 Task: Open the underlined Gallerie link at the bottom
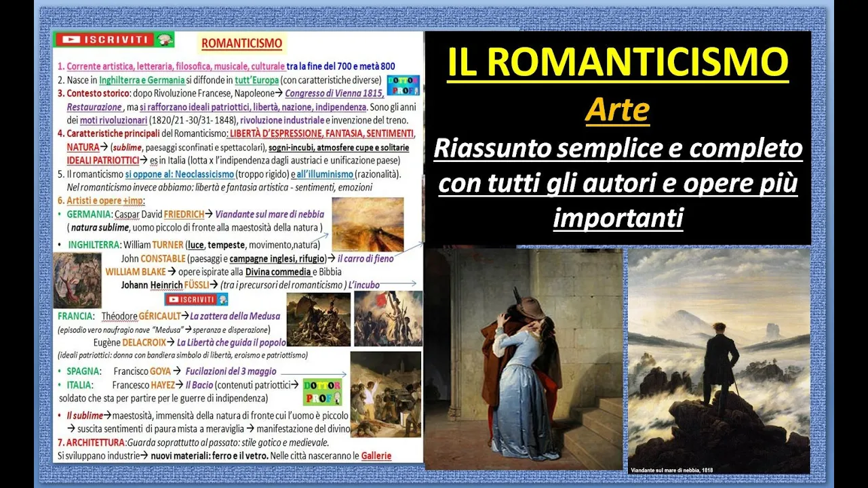click(376, 455)
